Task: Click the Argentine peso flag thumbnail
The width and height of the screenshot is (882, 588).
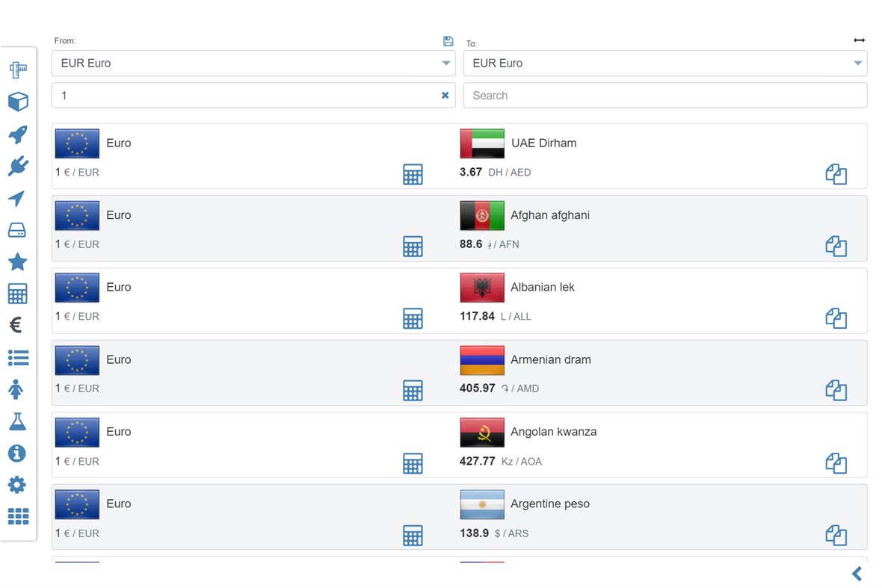Action: pos(482,505)
